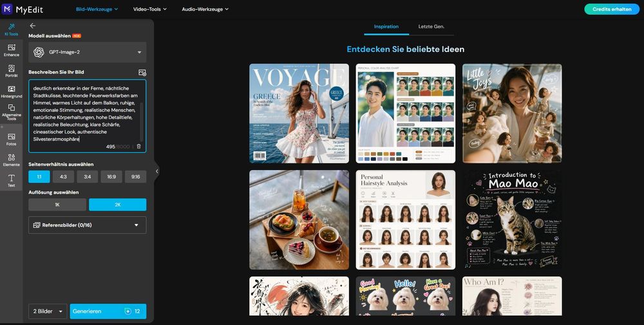The width and height of the screenshot is (644, 325).
Task: Open the ink painting girl thumbnail
Action: 299,296
